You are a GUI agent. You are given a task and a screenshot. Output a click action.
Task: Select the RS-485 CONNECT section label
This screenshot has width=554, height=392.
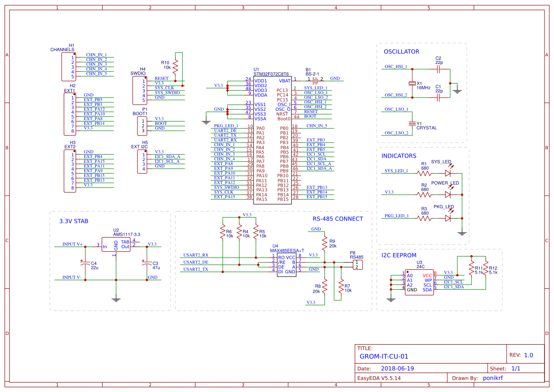pos(337,219)
